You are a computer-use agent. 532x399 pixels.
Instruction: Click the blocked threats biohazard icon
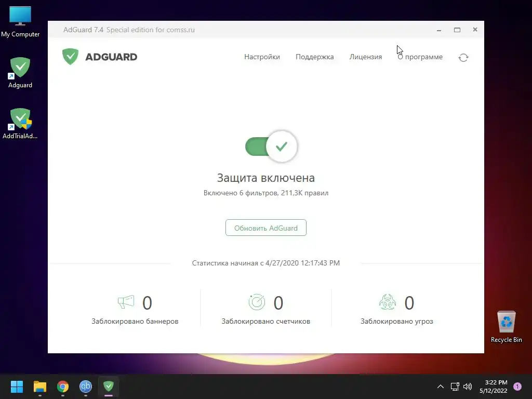[x=388, y=302]
